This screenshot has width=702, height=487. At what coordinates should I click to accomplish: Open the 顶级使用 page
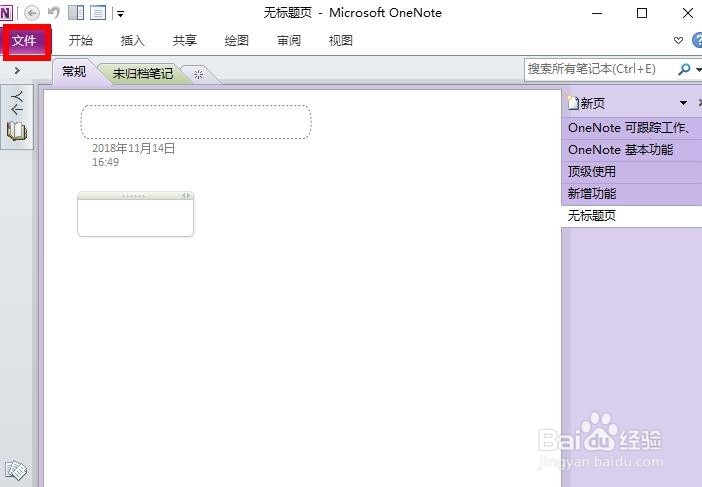(x=631, y=172)
